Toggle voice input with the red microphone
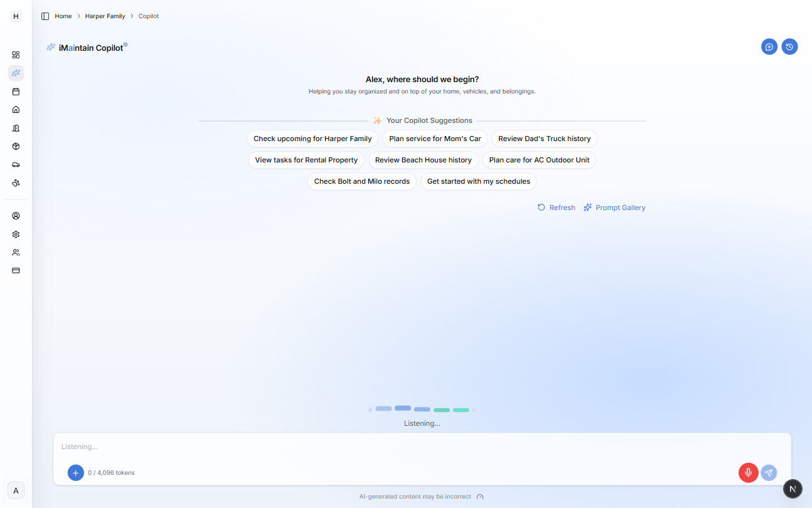The width and height of the screenshot is (812, 508). [748, 472]
